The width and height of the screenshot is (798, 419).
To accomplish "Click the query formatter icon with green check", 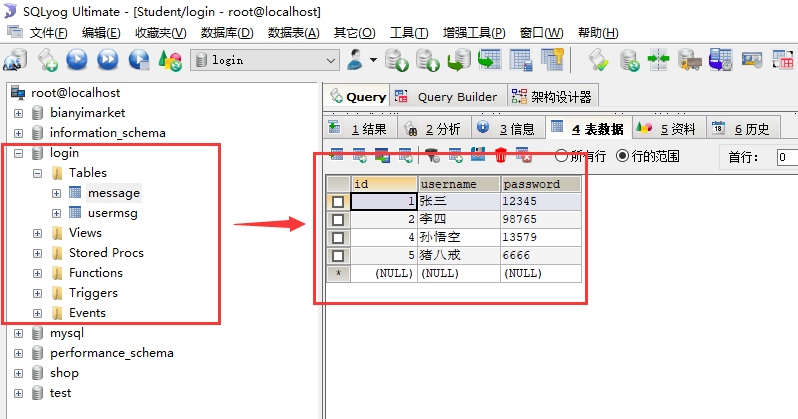I will click(598, 60).
